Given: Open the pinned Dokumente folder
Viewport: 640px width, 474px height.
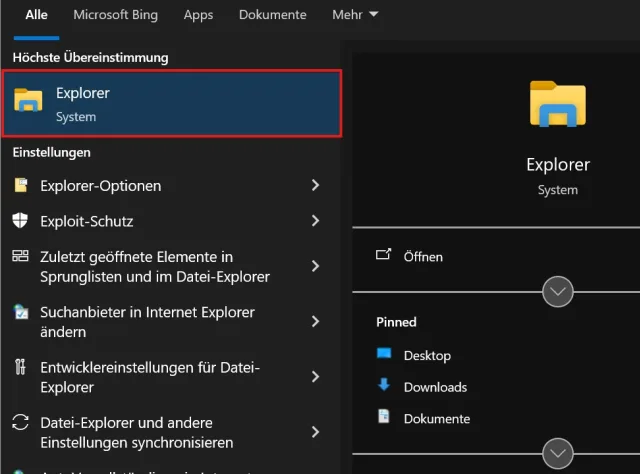Looking at the screenshot, I should 436,418.
